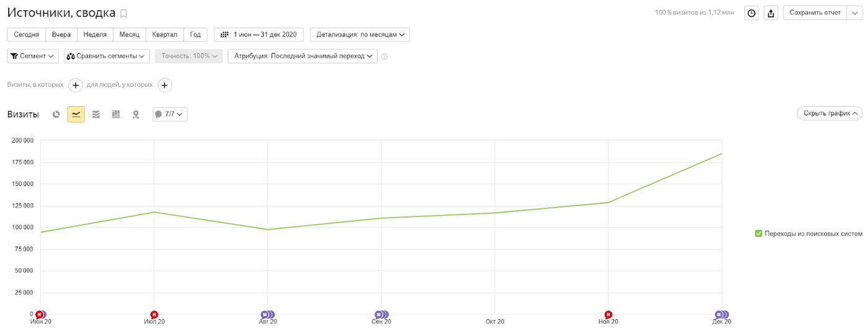Click the red marker at Июн 20
868x336 pixels.
[x=39, y=314]
